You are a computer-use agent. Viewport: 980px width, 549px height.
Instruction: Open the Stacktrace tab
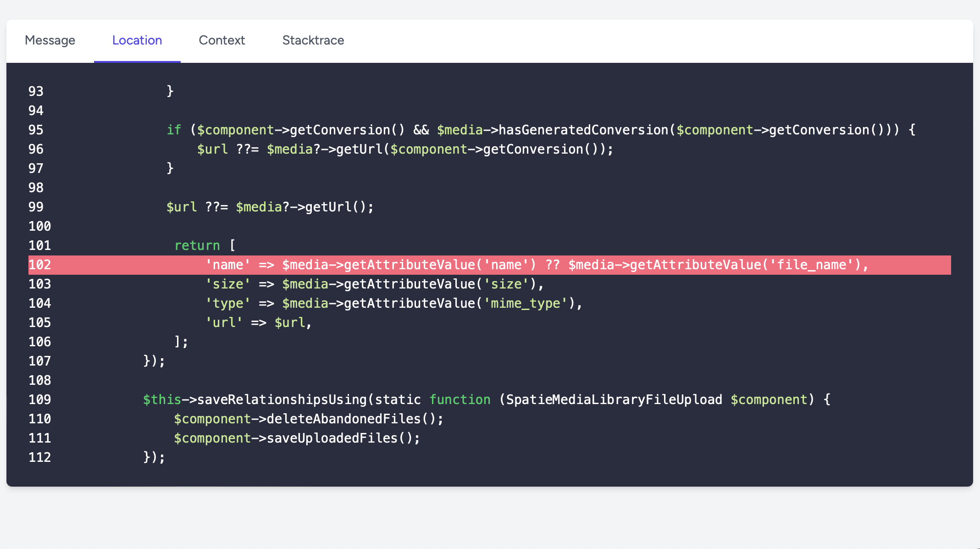pyautogui.click(x=313, y=40)
